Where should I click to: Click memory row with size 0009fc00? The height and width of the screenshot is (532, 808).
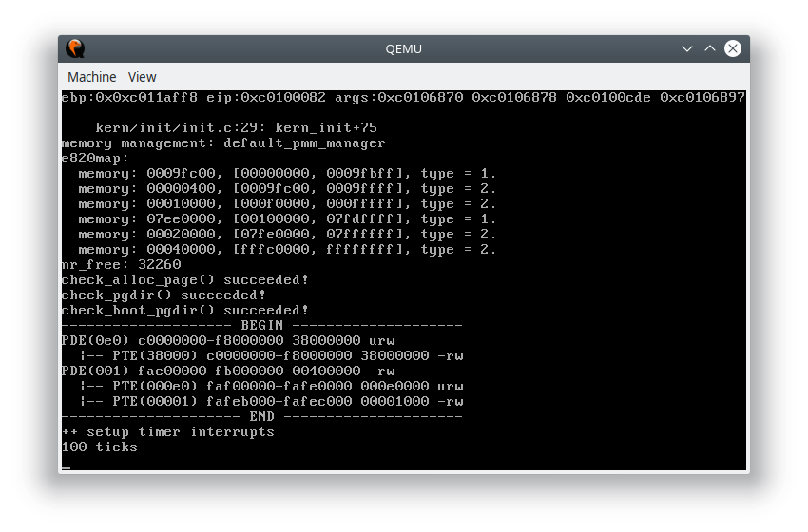tap(287, 174)
